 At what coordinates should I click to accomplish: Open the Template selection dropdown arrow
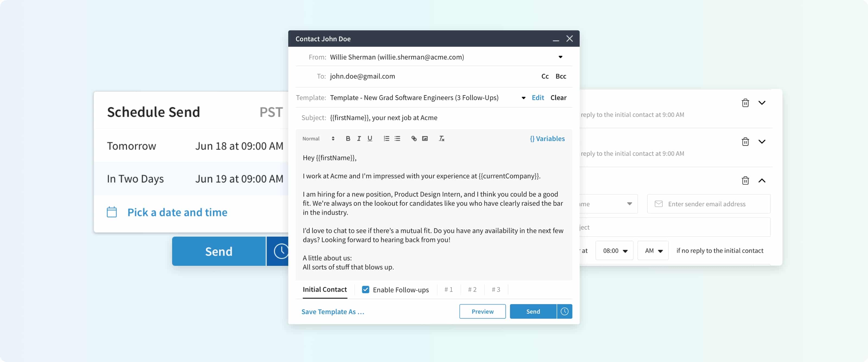pyautogui.click(x=523, y=98)
